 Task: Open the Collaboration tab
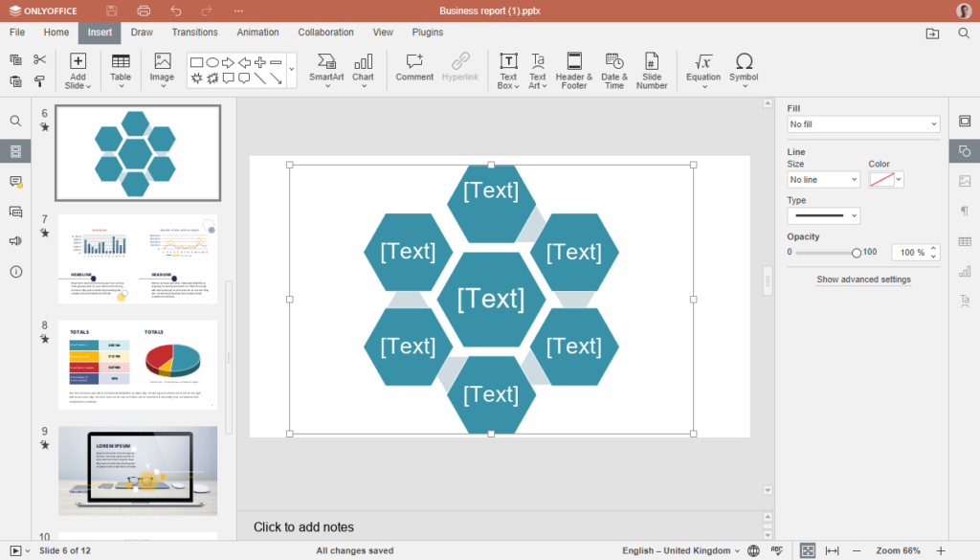[325, 32]
